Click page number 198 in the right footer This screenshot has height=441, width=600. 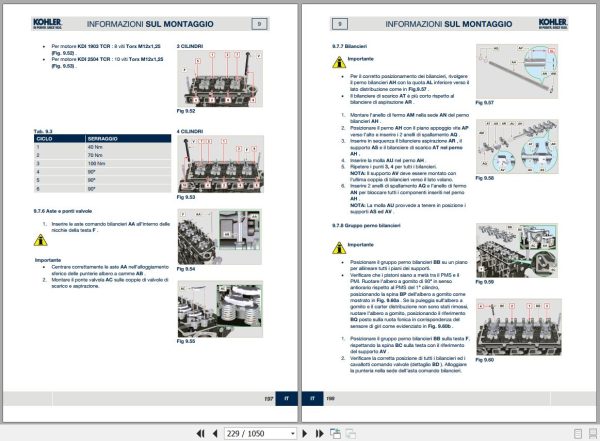pyautogui.click(x=330, y=399)
